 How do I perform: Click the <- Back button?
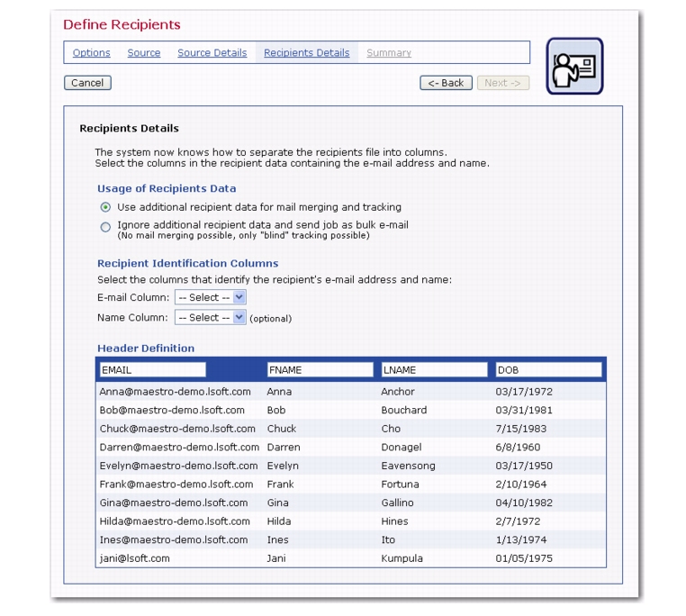pyautogui.click(x=447, y=83)
